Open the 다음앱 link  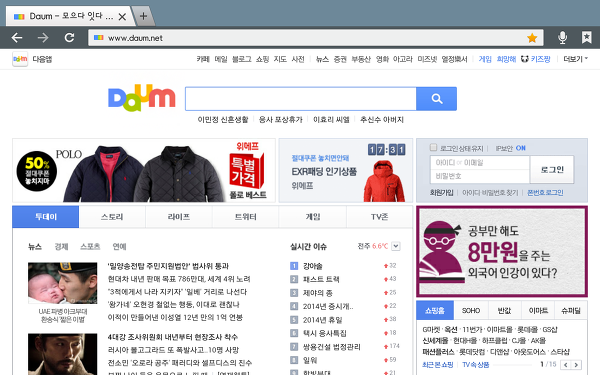tap(42, 59)
